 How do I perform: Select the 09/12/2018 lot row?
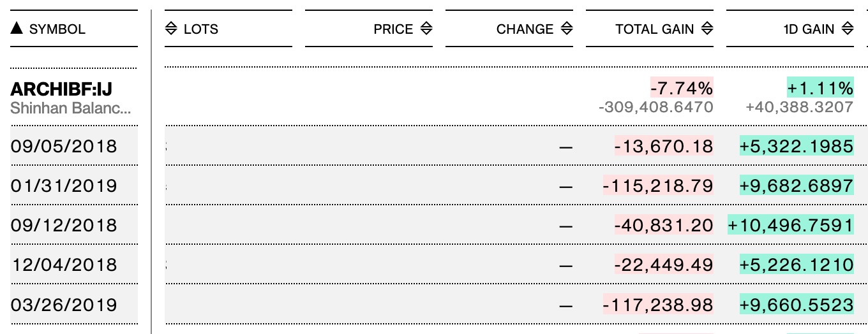click(x=64, y=226)
